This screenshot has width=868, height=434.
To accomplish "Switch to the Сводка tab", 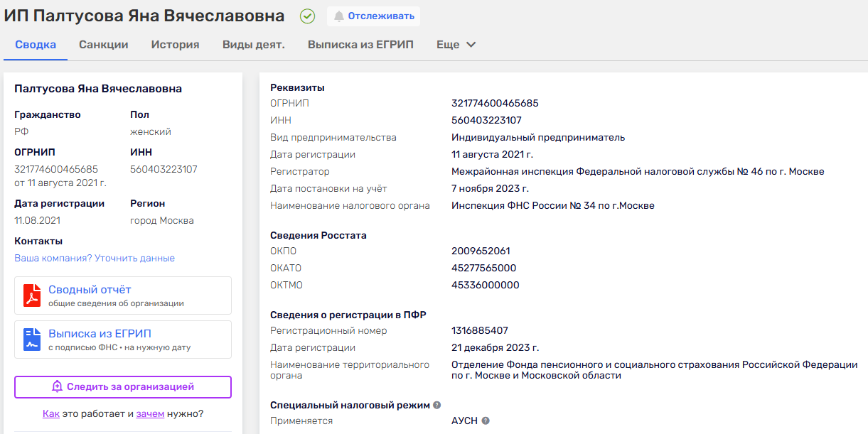I will (x=36, y=45).
